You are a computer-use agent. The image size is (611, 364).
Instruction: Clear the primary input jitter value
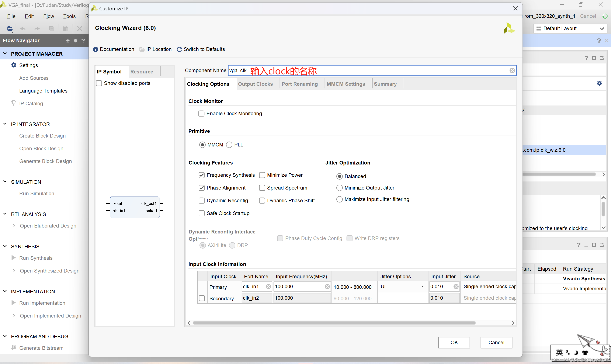(456, 287)
